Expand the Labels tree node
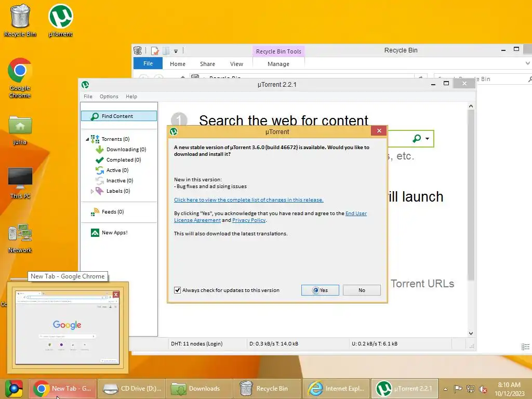This screenshot has height=399, width=532. point(92,191)
